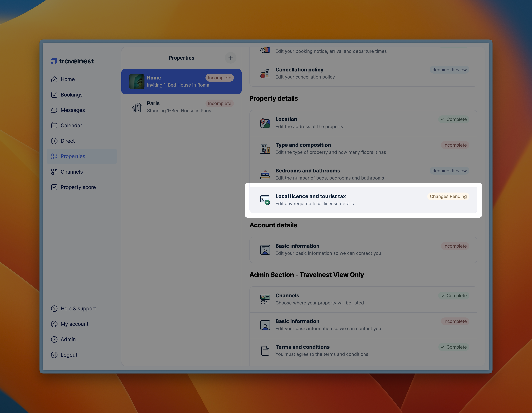Click the Home house icon in sidebar
The width and height of the screenshot is (532, 413).
point(54,79)
